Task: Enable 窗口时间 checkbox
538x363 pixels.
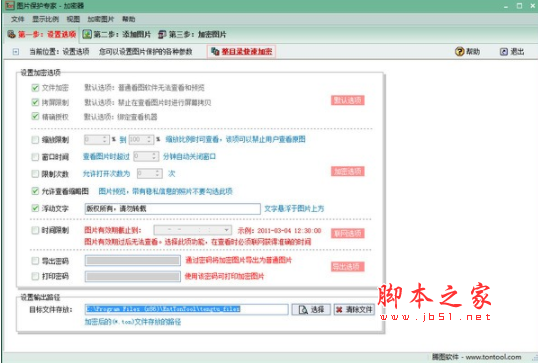Action: pyautogui.click(x=35, y=157)
